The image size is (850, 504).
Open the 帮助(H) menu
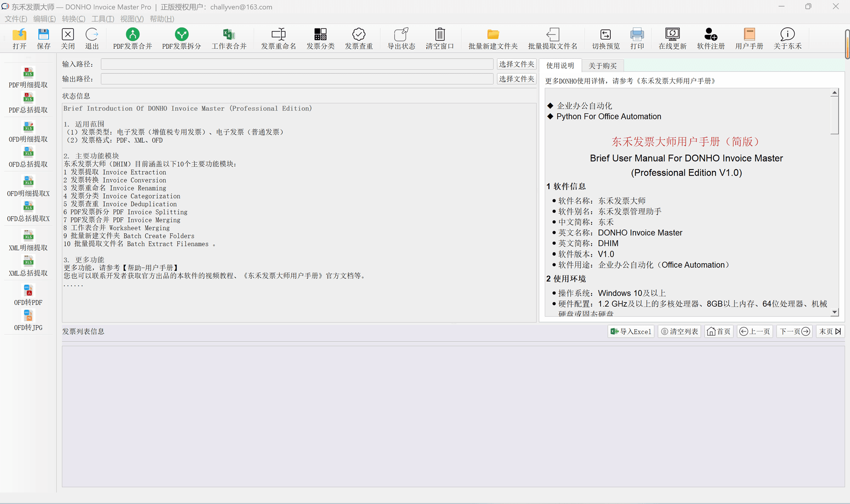pos(161,19)
